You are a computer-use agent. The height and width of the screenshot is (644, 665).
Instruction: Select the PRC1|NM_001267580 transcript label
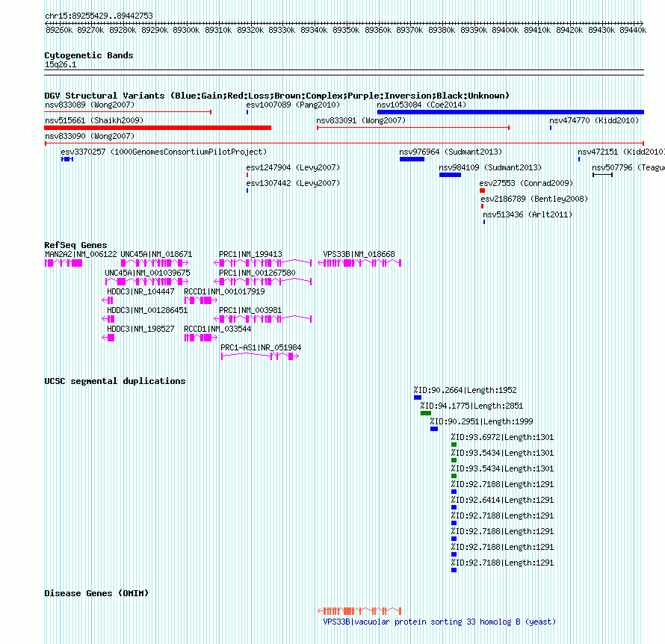pos(257,273)
